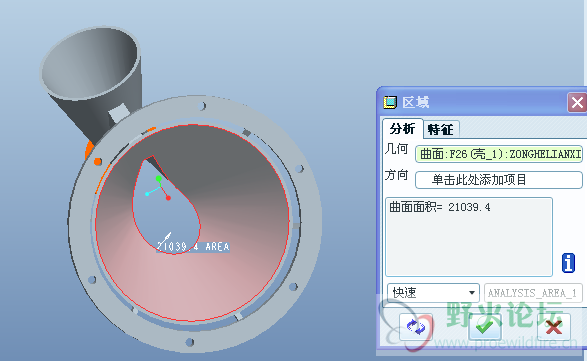Click the ANALYSIS_AREA_1 name field
This screenshot has width=587, height=361.
533,292
